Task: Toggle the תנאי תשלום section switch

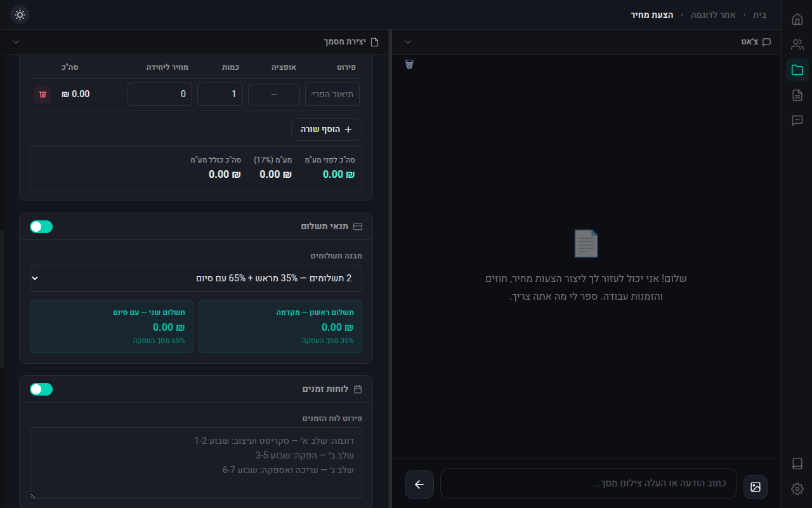Action: [41, 227]
